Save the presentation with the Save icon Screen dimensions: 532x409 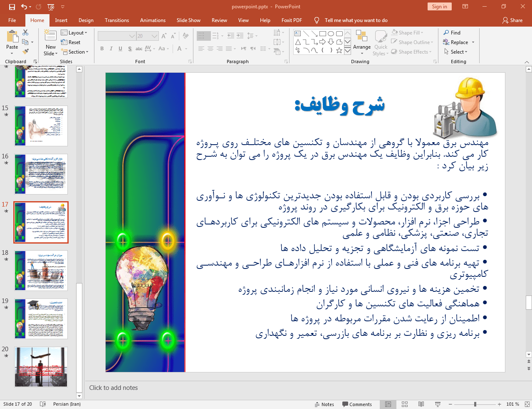pyautogui.click(x=12, y=7)
